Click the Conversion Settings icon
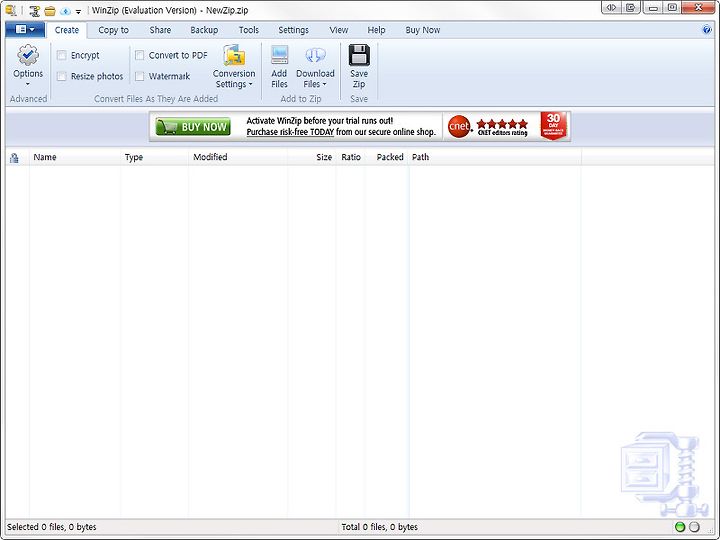This screenshot has height=540, width=720. (234, 55)
